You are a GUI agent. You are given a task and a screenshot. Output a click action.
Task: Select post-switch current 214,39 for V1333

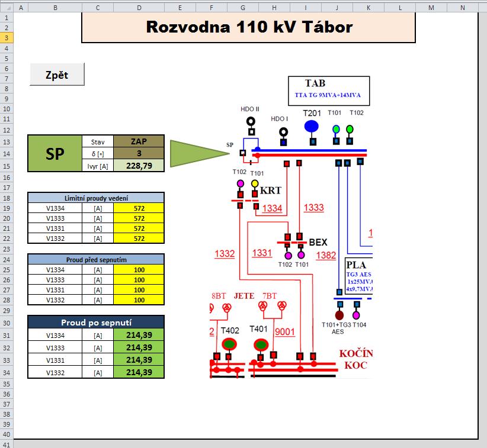(x=139, y=347)
